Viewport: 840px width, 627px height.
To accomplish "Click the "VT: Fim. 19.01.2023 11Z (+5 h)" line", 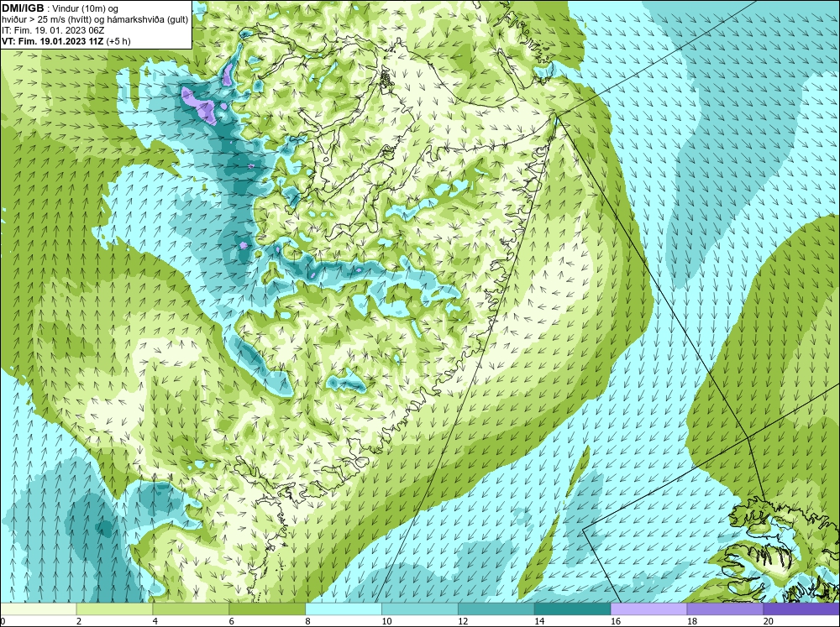I will point(66,41).
